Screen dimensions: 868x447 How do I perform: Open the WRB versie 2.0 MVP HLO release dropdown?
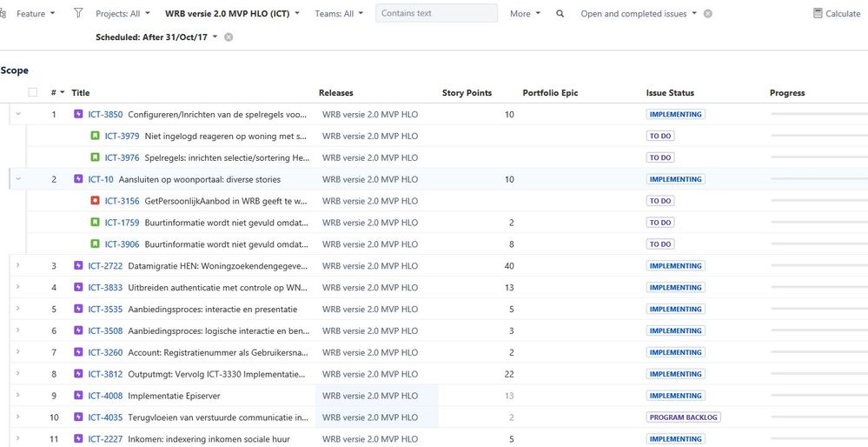pos(232,14)
